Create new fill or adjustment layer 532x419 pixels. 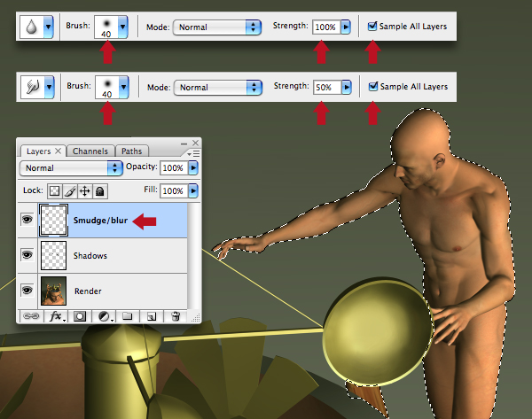[x=105, y=316]
